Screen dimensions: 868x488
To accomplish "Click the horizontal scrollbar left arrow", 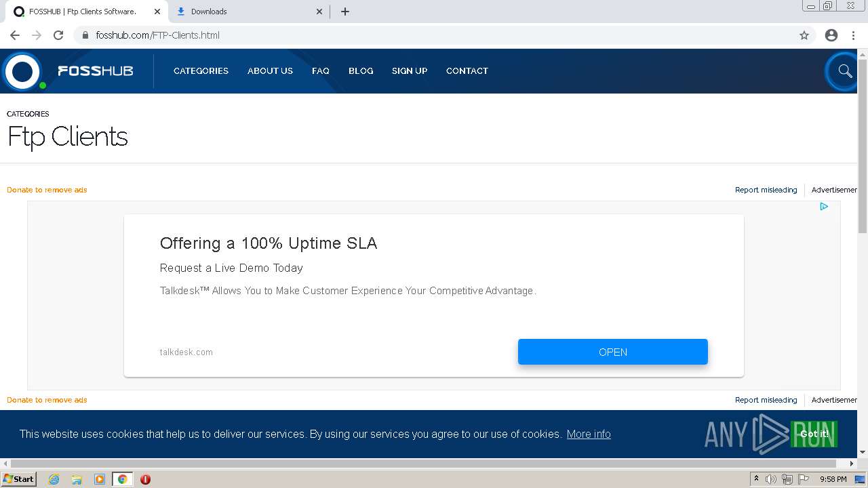I will tap(5, 464).
